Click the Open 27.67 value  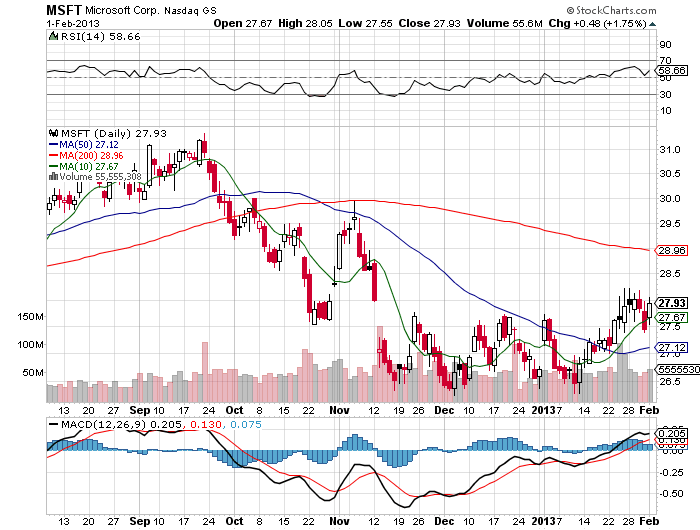[242, 23]
